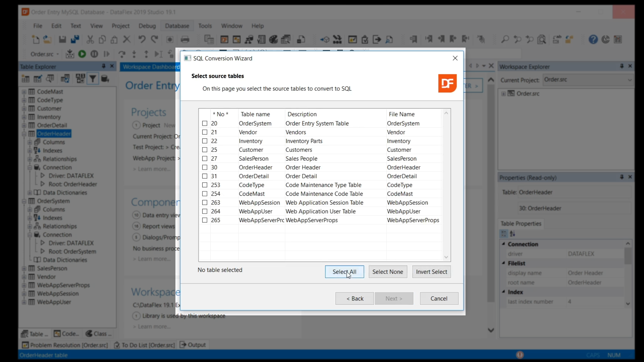The height and width of the screenshot is (362, 644).
Task: Click the Pause debug icon
Action: point(94,54)
